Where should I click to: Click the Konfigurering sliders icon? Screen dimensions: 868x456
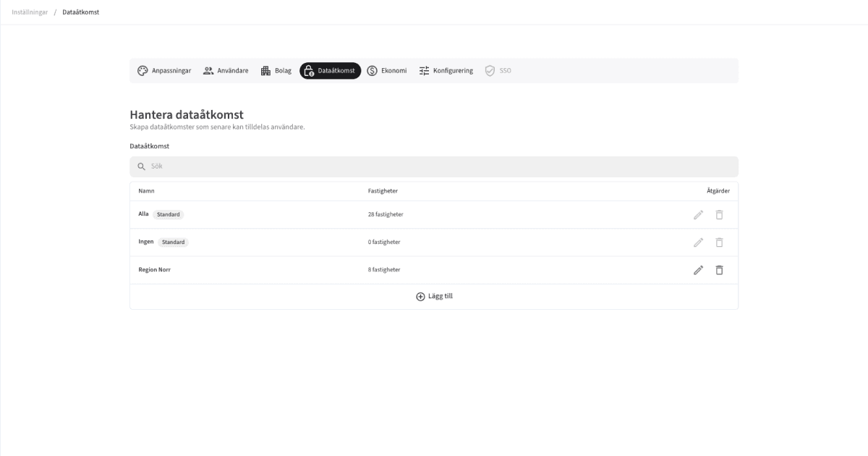pyautogui.click(x=425, y=70)
